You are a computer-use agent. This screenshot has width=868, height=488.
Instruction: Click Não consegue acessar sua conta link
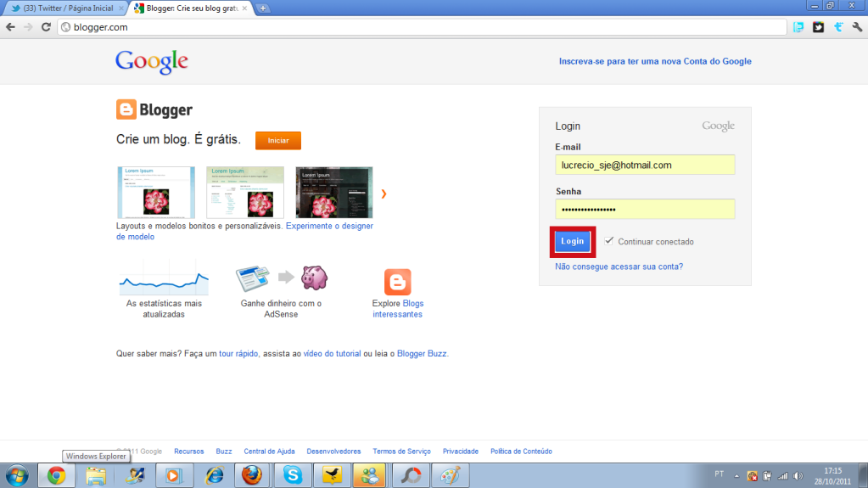pos(619,266)
